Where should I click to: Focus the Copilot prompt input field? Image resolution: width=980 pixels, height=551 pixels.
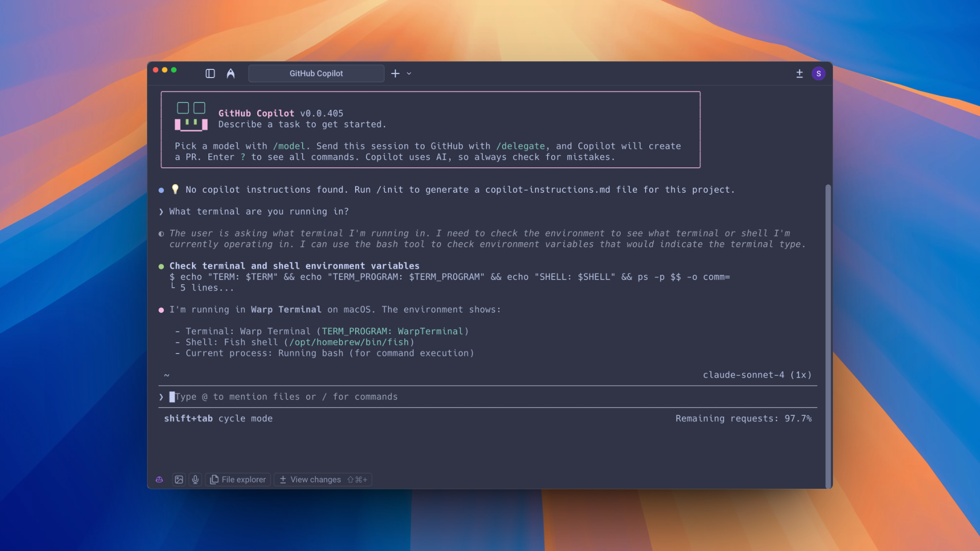pyautogui.click(x=459, y=397)
